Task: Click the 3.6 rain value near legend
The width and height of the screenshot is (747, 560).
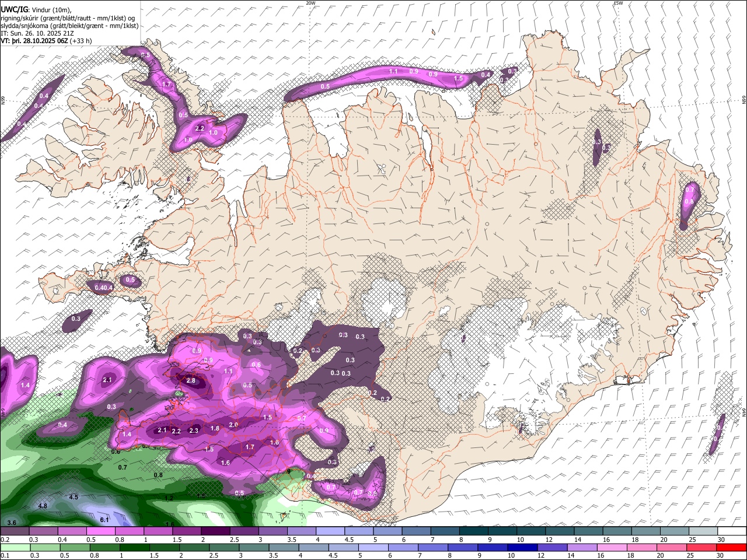Action: coord(12,522)
